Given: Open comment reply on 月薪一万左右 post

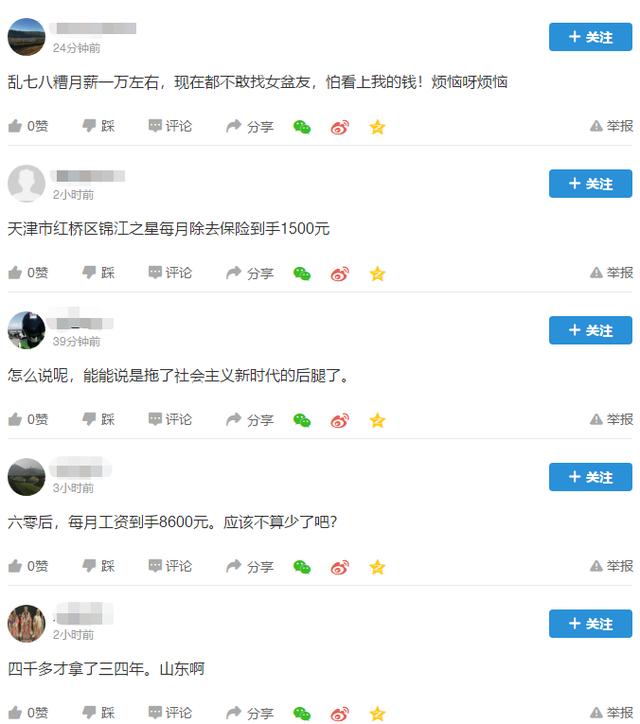Looking at the screenshot, I should pos(170,126).
